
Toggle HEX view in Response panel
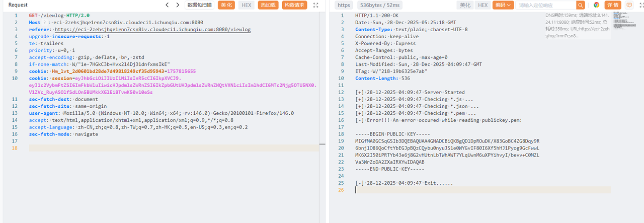pyautogui.click(x=482, y=5)
